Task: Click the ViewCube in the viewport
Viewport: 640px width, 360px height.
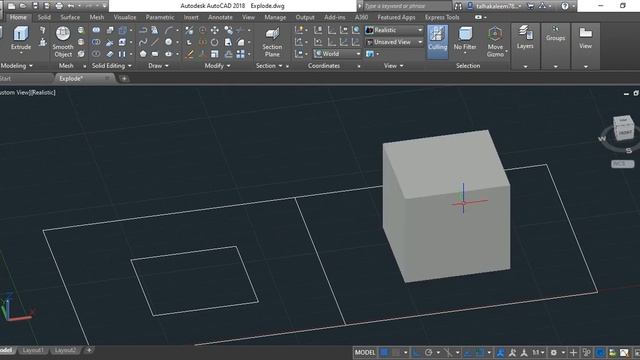Action: tap(623, 128)
